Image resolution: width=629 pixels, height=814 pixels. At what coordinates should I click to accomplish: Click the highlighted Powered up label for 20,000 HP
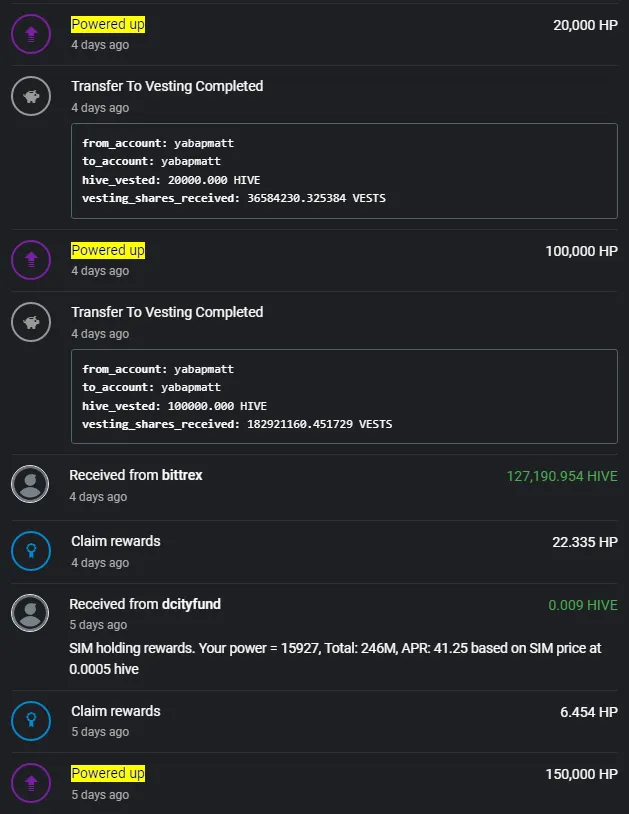(x=108, y=24)
